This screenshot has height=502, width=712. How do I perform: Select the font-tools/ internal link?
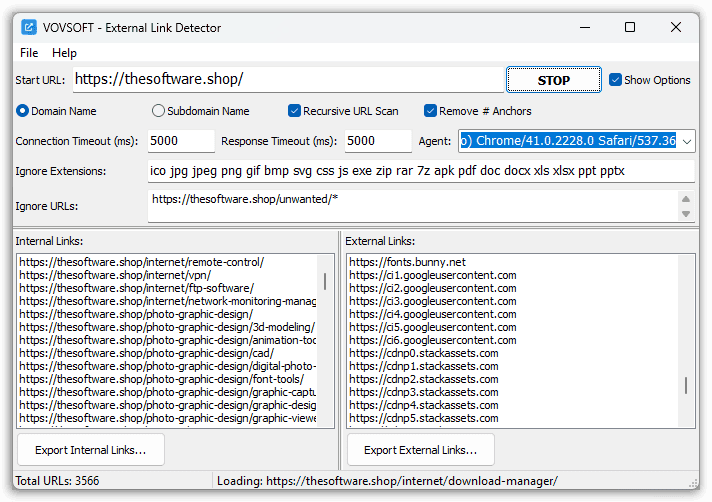click(x=162, y=379)
